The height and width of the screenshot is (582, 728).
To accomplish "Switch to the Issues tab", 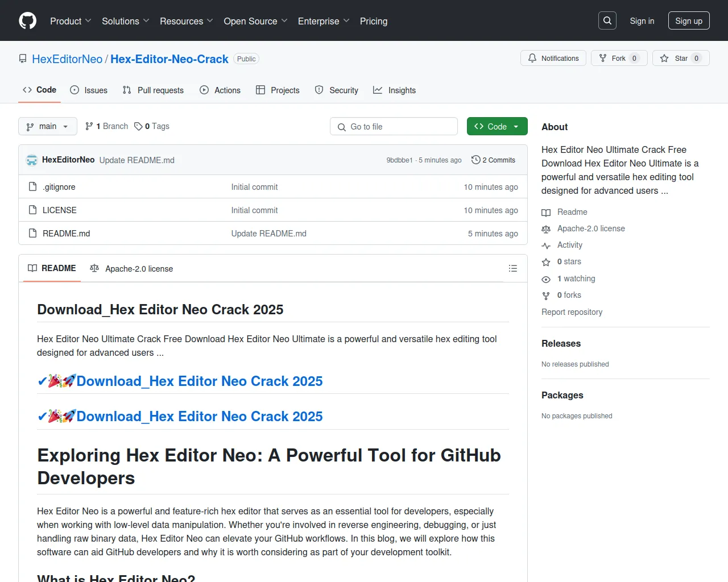I will pos(89,90).
